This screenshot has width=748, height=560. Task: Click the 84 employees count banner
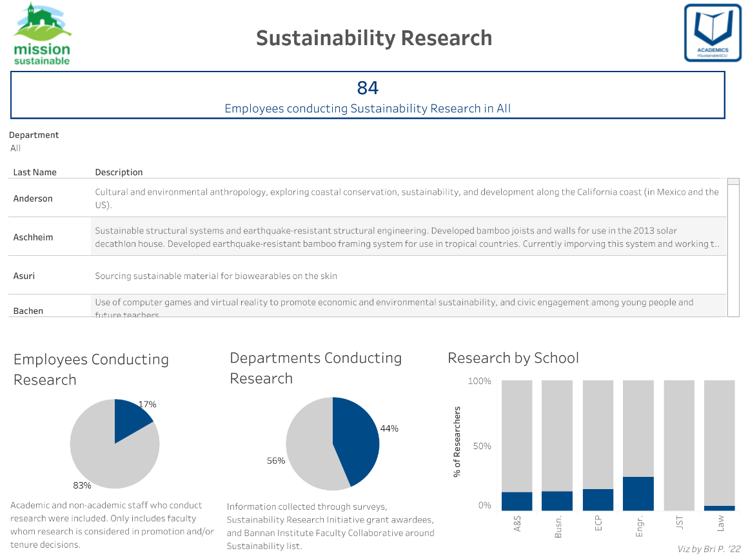coord(368,95)
